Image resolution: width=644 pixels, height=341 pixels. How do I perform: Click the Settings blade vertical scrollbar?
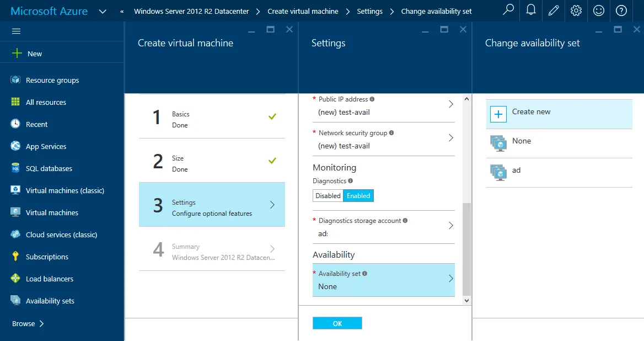[467, 248]
